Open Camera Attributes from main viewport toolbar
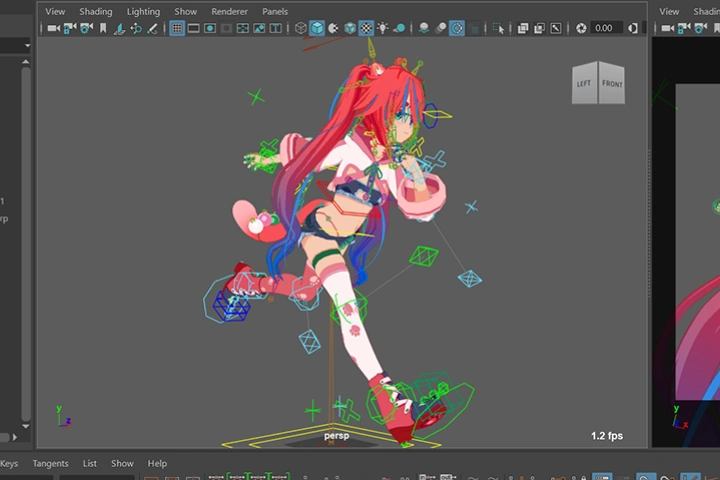 [86, 28]
